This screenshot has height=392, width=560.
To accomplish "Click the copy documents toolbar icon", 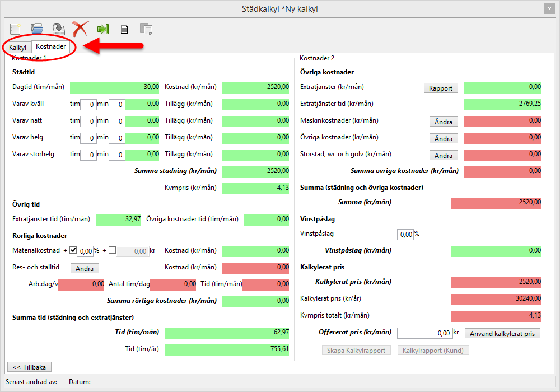I will click(146, 29).
